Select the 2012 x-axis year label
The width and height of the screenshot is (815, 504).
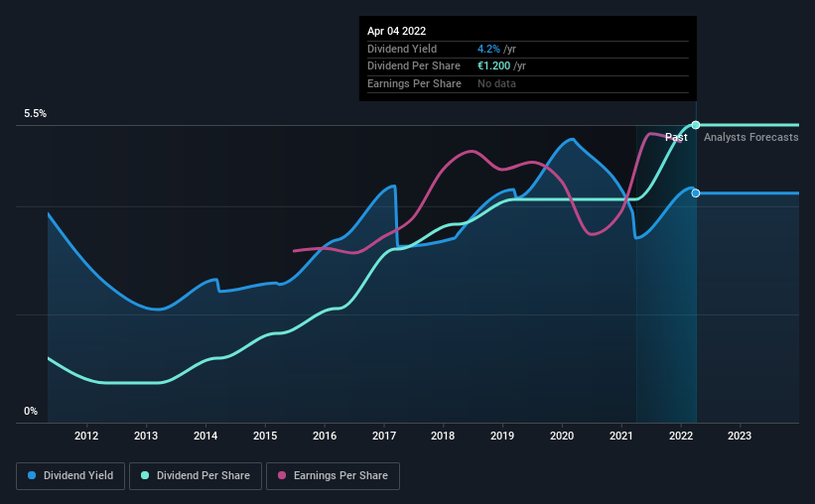click(86, 436)
